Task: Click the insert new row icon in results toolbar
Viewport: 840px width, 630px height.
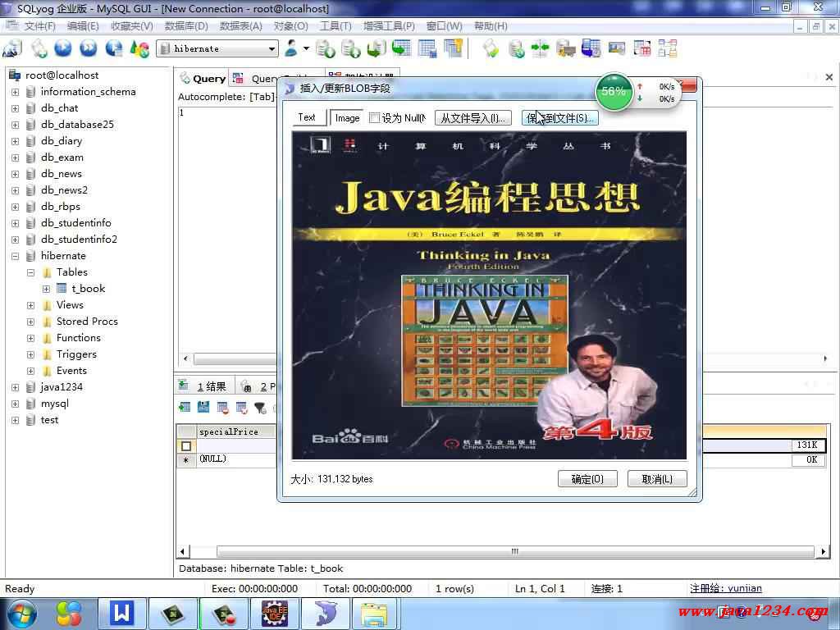Action: (x=185, y=408)
